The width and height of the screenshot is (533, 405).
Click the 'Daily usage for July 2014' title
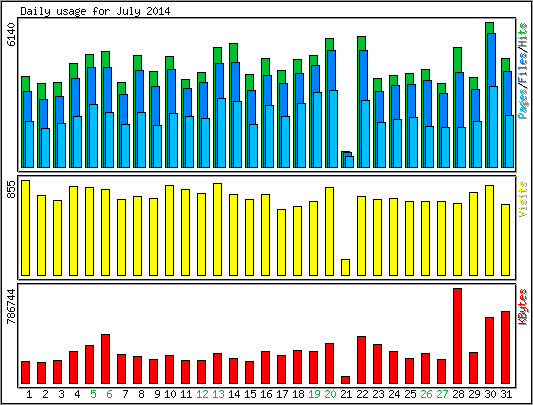click(95, 11)
